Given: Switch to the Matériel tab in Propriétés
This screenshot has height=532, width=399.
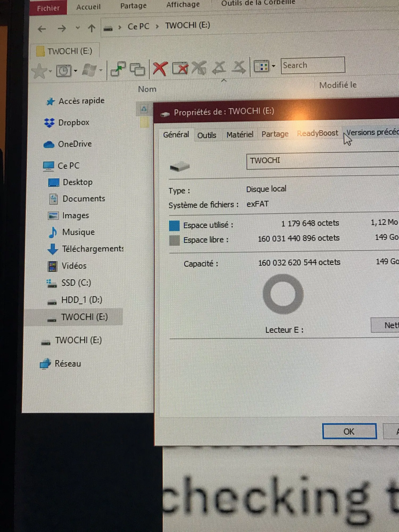Looking at the screenshot, I should (240, 135).
